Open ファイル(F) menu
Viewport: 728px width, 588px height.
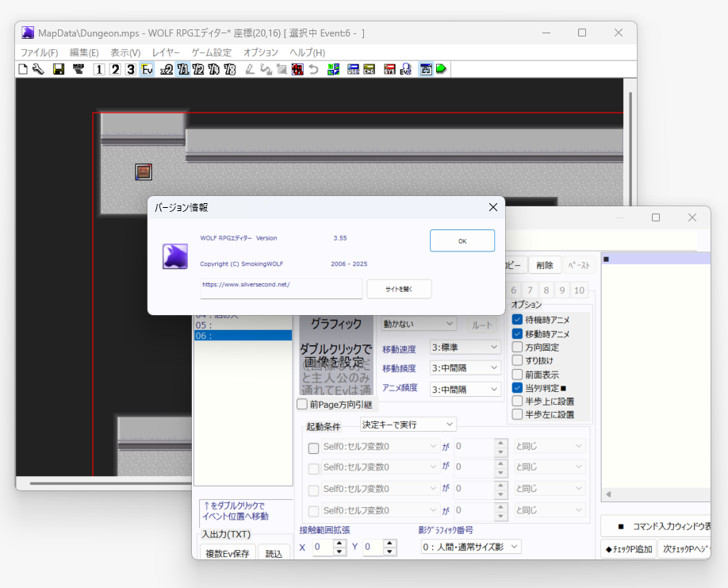pyautogui.click(x=40, y=52)
